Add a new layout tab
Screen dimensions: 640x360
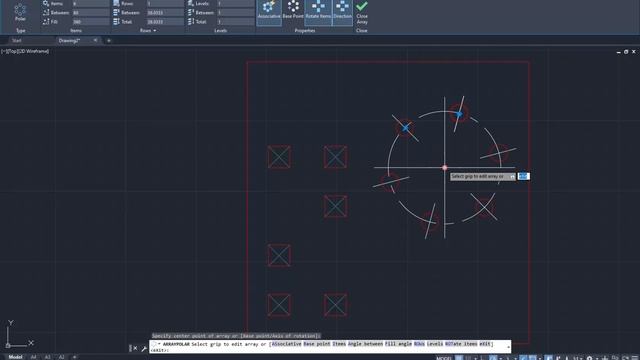point(74,357)
